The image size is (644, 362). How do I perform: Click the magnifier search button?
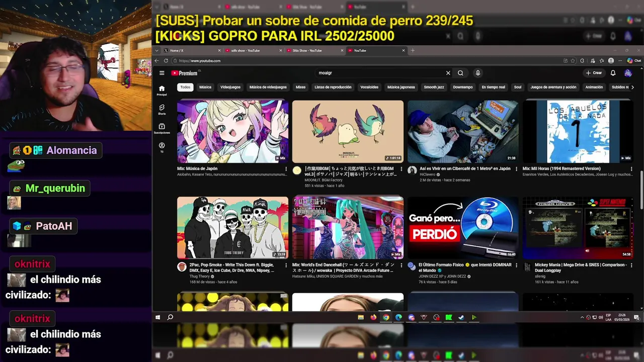pos(460,73)
